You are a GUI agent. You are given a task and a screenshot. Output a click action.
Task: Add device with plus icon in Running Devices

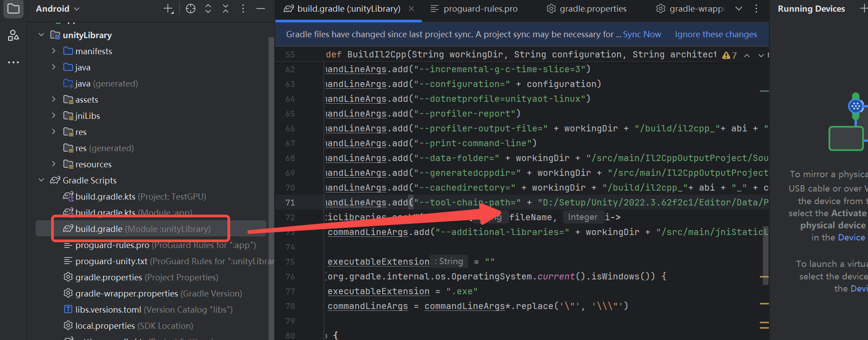click(864, 9)
